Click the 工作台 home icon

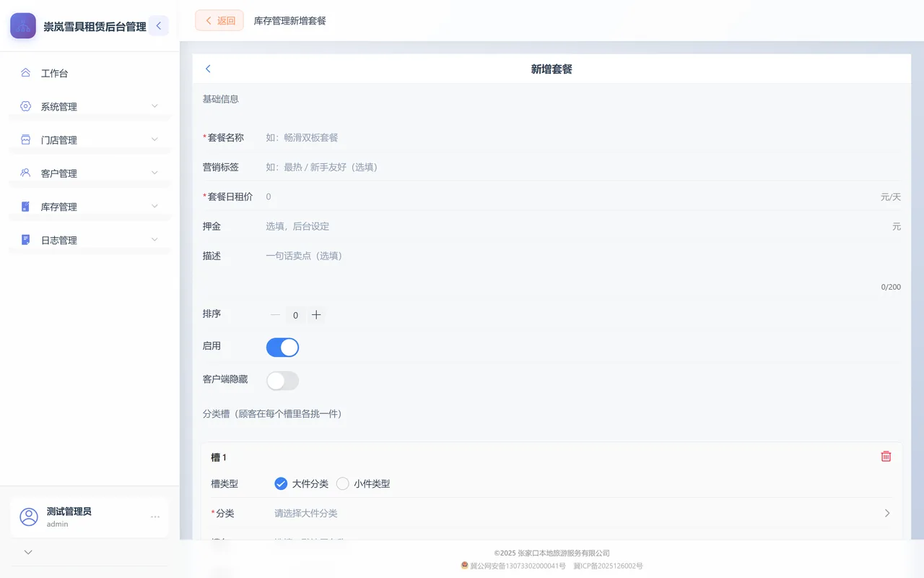point(25,73)
